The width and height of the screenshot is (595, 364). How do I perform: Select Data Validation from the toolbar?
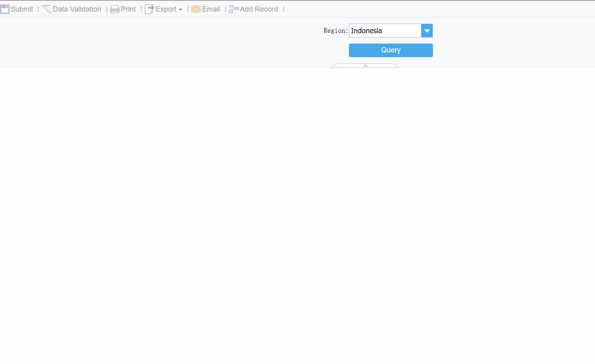pos(77,9)
